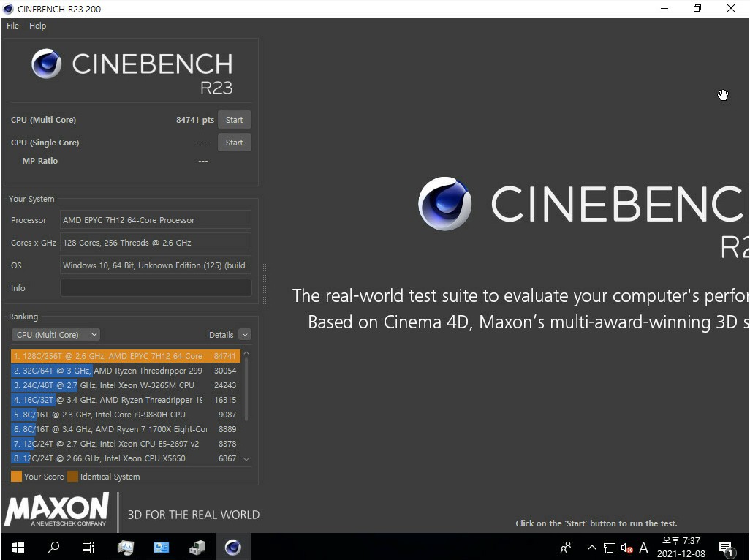Click the ranking list scroll up arrow
Screen dimensions: 750x560
point(246,353)
